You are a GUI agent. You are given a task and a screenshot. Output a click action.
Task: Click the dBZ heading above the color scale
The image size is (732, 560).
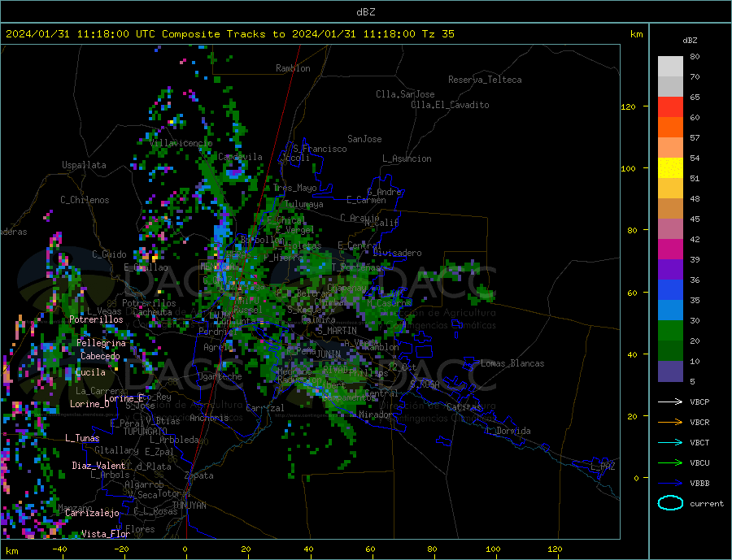pyautogui.click(x=690, y=41)
